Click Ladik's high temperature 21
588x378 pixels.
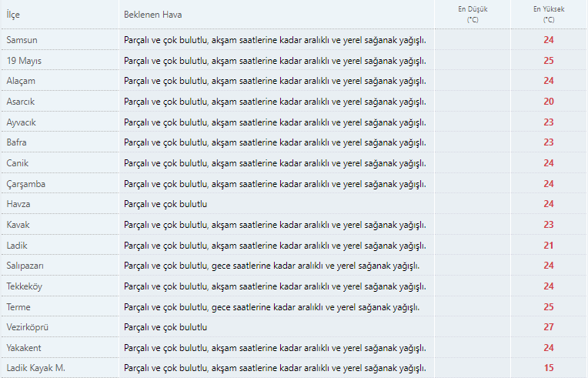pyautogui.click(x=549, y=246)
